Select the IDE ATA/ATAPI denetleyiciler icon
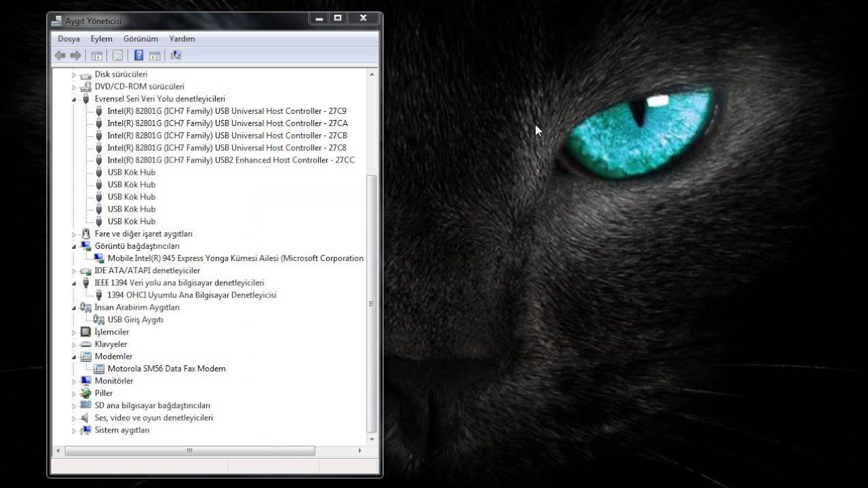 pyautogui.click(x=85, y=270)
